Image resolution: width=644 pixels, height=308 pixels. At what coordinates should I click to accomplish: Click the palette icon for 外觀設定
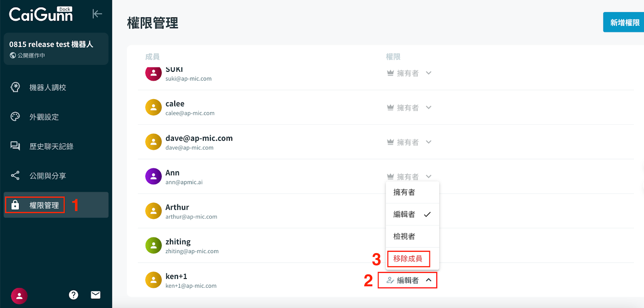(x=15, y=117)
